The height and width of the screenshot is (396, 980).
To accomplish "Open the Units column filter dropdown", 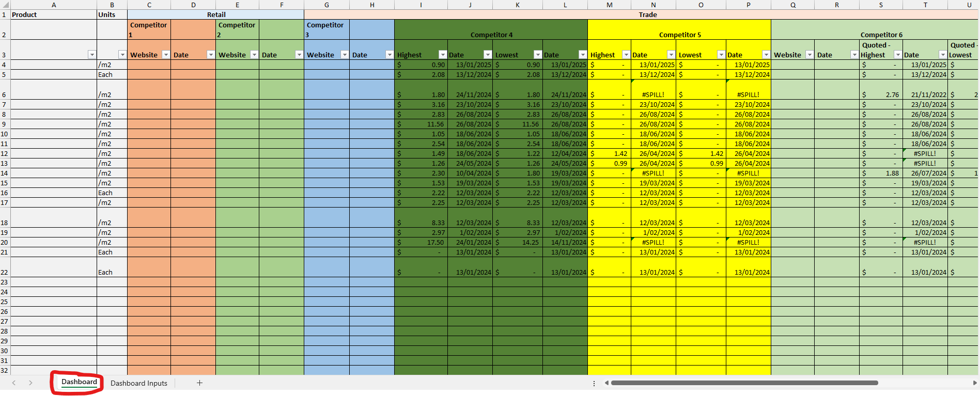I will 122,55.
